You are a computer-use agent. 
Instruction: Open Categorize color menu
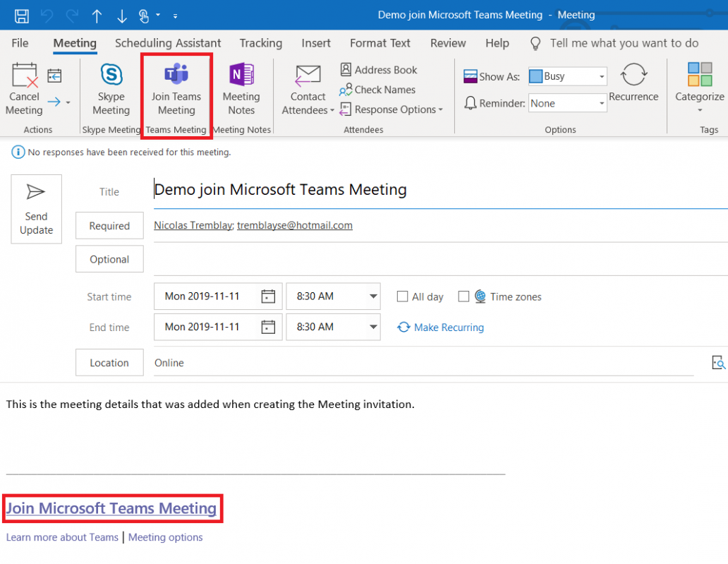700,88
